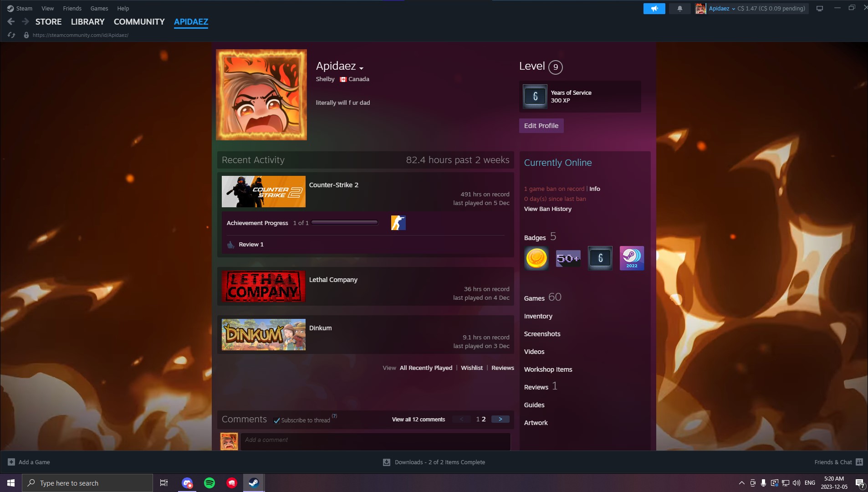Screen dimensions: 868x492
Task: Click the Steam taskbar icon
Action: [x=254, y=483]
